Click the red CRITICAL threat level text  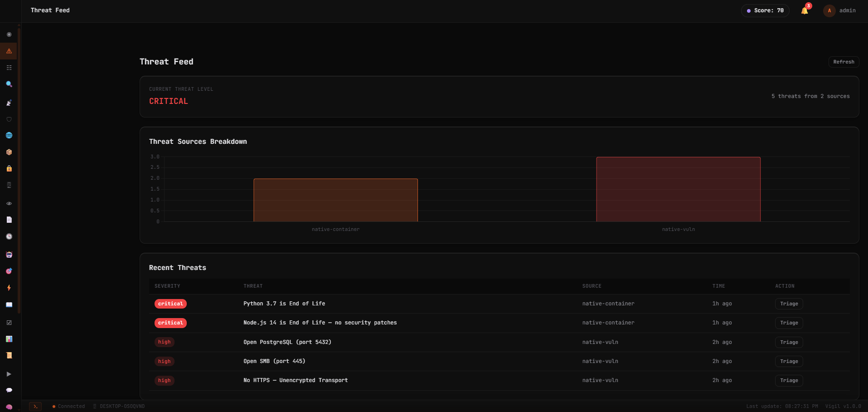click(x=168, y=101)
